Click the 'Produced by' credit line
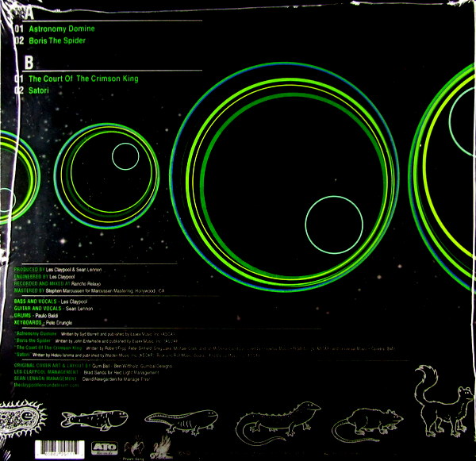Screen dimensions: 476x461 71,271
